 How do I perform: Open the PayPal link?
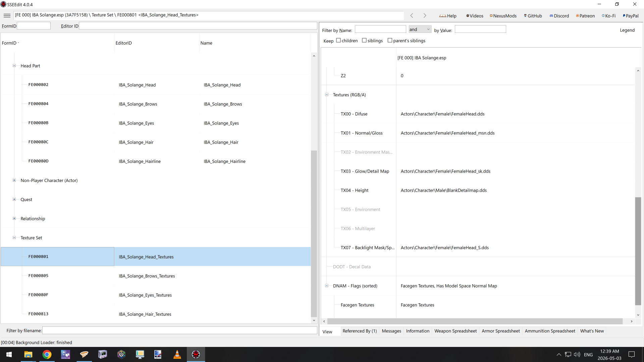(x=631, y=16)
